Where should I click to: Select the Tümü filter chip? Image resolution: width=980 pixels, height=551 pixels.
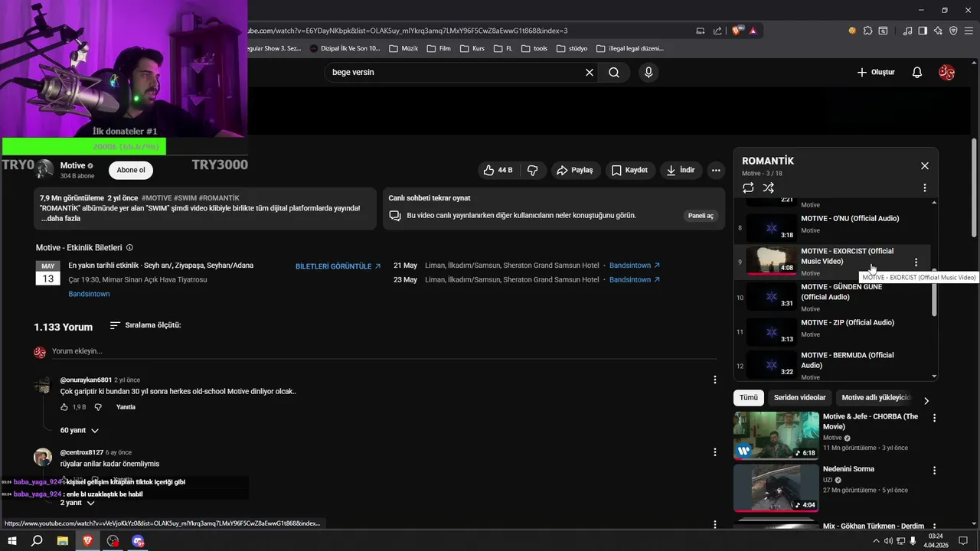(748, 398)
